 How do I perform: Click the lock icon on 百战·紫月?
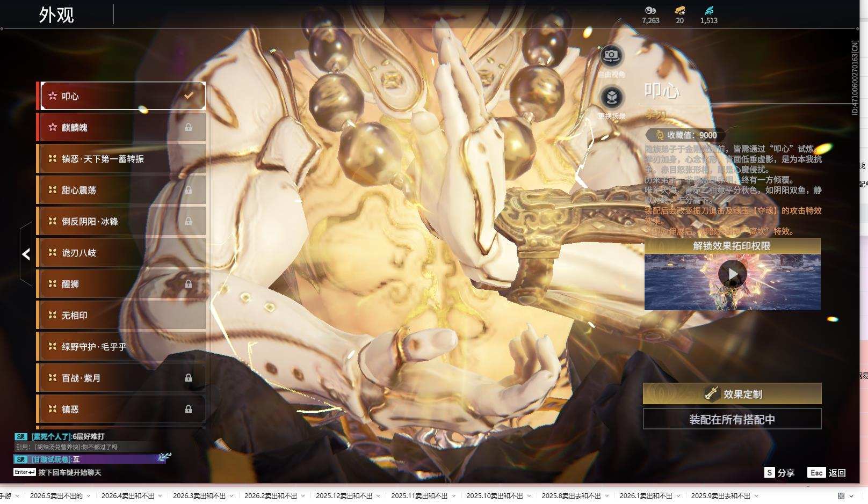[x=189, y=378]
